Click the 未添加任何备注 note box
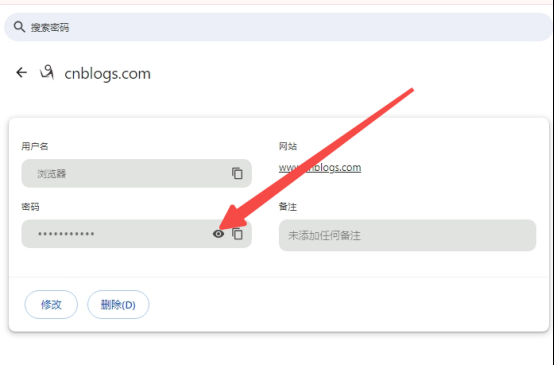The width and height of the screenshot is (554, 365). (x=407, y=235)
